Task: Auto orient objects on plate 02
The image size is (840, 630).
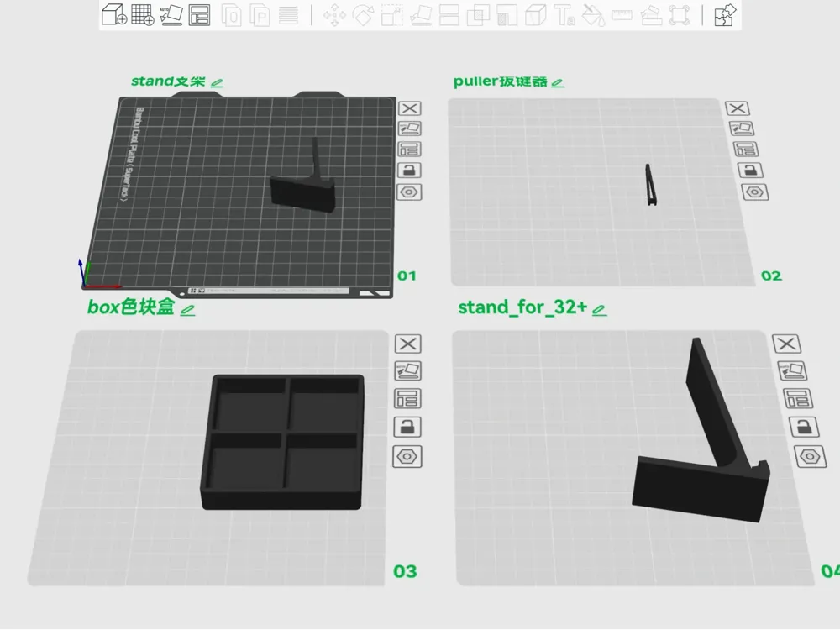Action: click(743, 129)
